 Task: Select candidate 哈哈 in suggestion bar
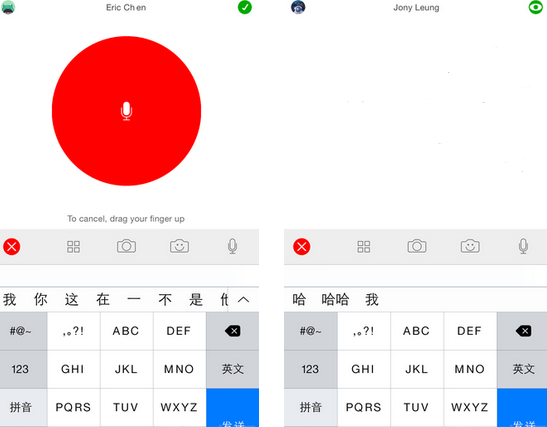[335, 299]
